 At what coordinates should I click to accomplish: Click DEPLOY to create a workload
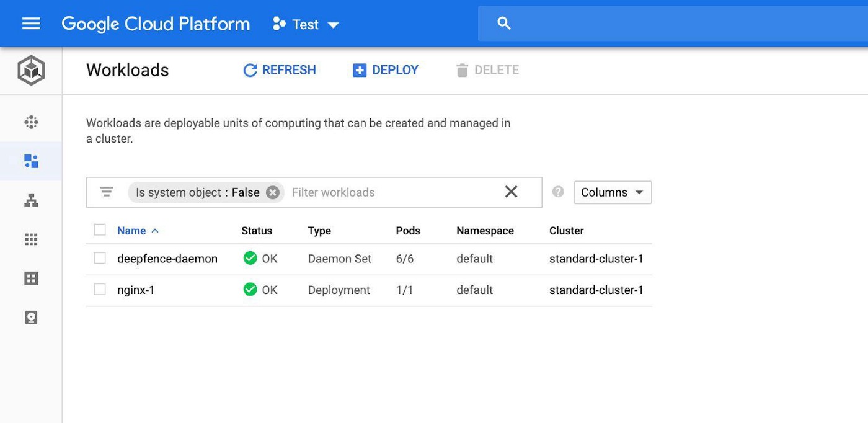coord(385,70)
